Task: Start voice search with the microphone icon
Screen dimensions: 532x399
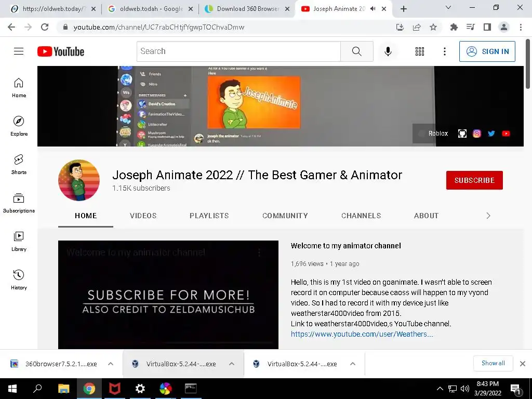Action: click(x=388, y=51)
